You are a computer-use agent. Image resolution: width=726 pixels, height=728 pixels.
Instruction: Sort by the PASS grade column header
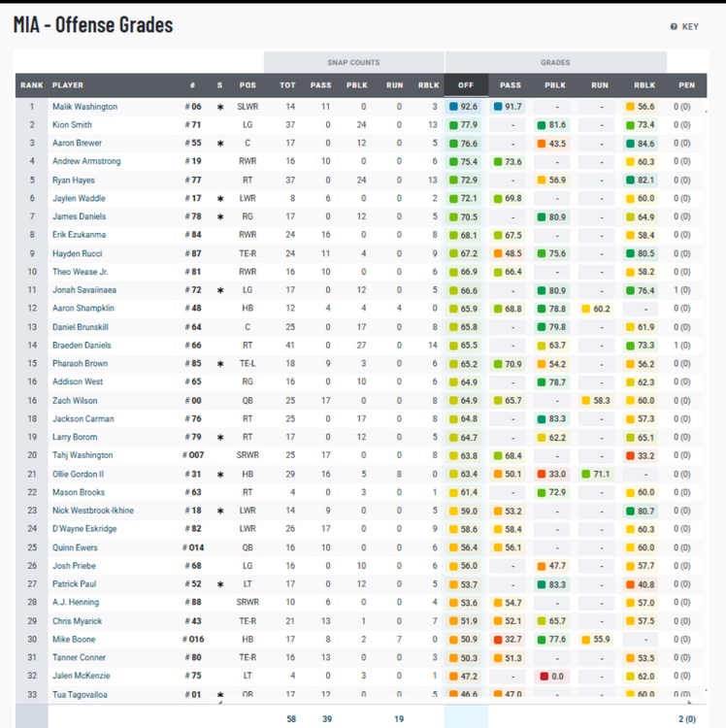(x=510, y=85)
